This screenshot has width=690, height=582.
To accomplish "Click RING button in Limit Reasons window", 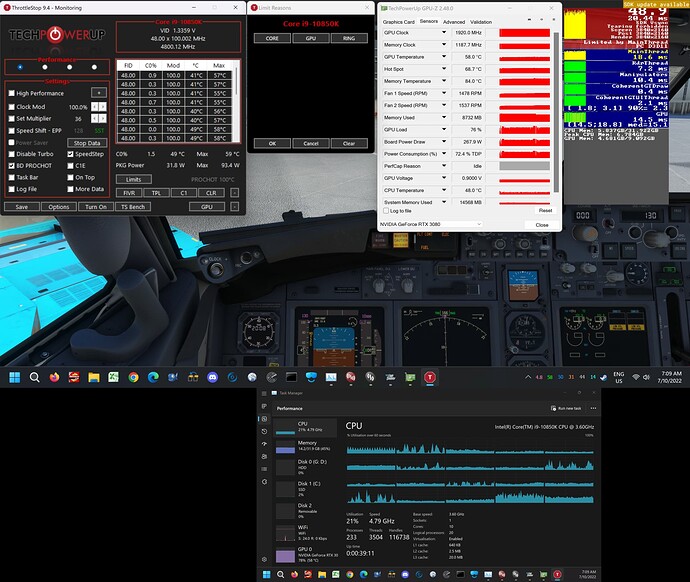I will click(349, 38).
